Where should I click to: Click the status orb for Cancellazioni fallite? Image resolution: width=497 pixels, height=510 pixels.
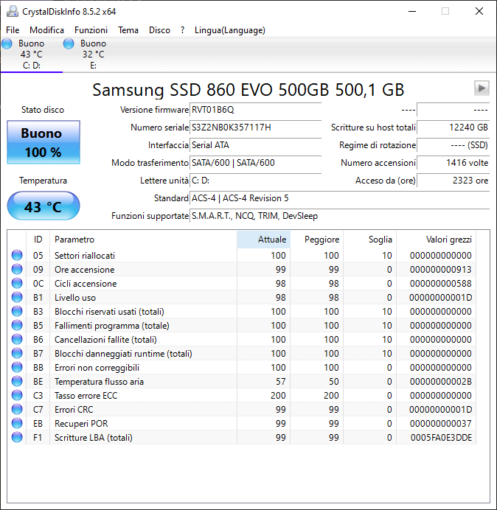(x=17, y=339)
